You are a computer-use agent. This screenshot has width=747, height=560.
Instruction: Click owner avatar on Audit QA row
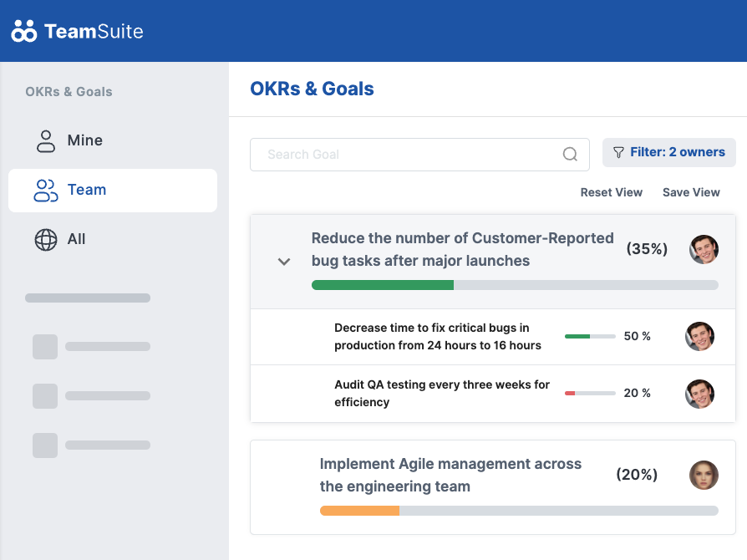tap(699, 394)
